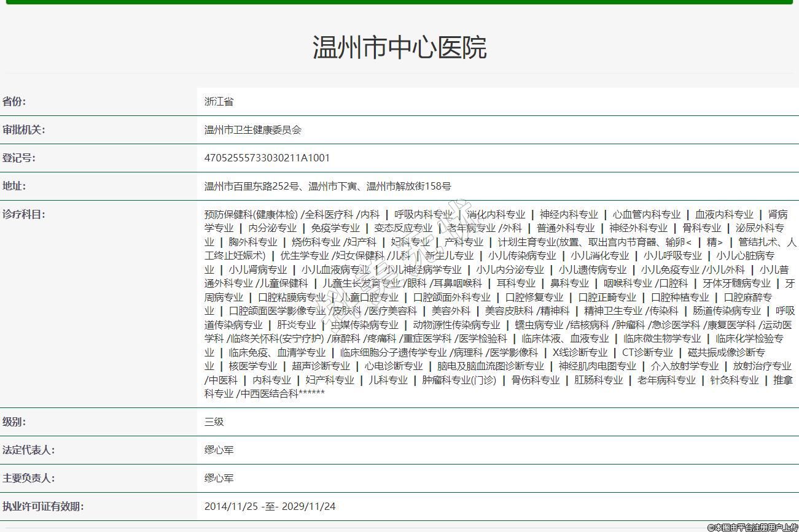The image size is (799, 532).
Task: Click the hospital title 温州市中心医院
Action: tap(399, 47)
